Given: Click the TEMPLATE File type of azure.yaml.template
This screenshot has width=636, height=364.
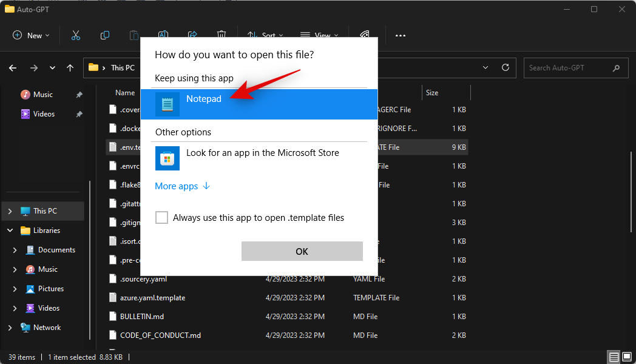Looking at the screenshot, I should tap(376, 298).
